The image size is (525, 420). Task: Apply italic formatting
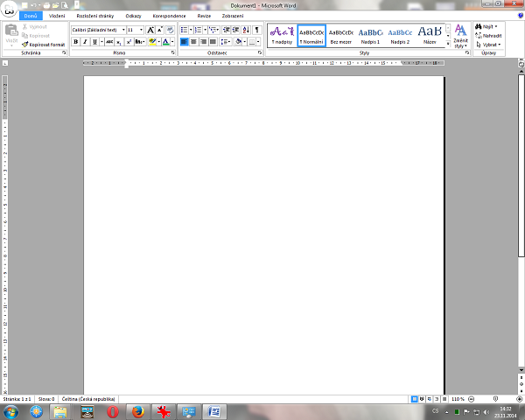84,41
